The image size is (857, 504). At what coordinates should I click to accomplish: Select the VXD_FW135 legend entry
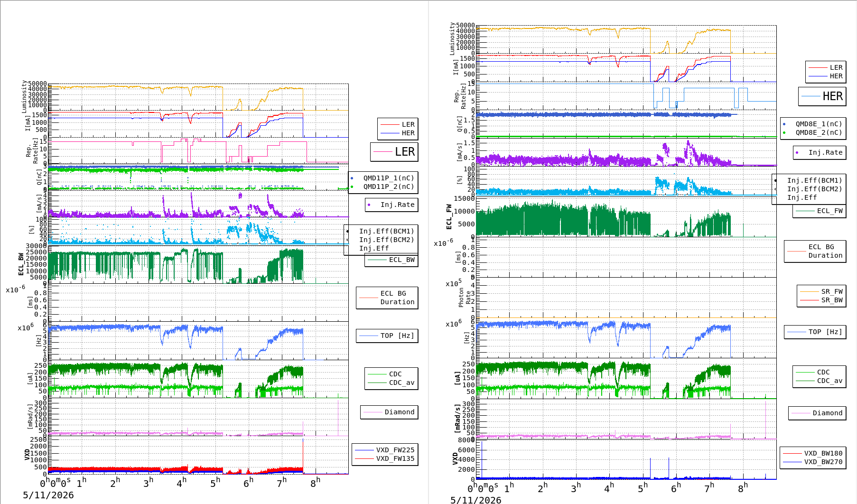(395, 458)
